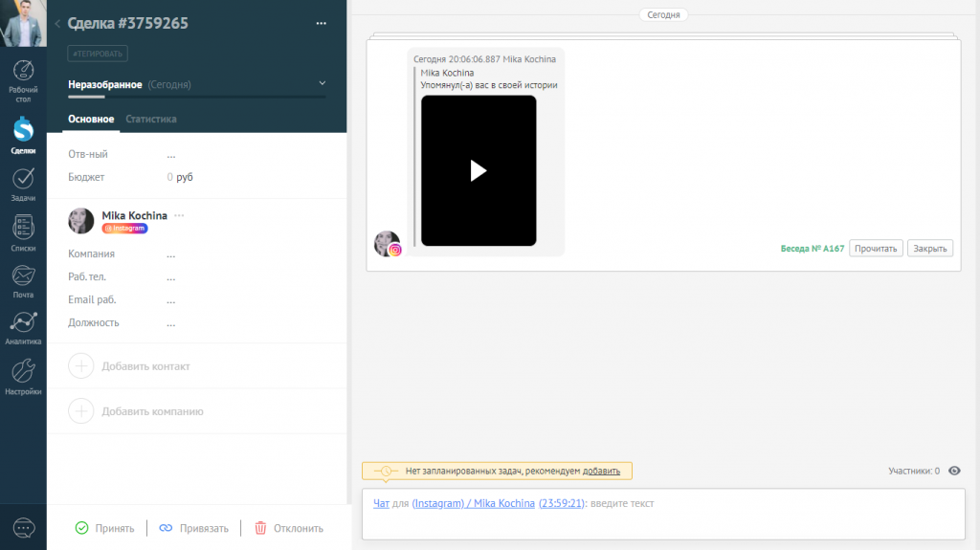This screenshot has width=980, height=550.
Task: Edit the Компания field value
Action: tap(171, 254)
